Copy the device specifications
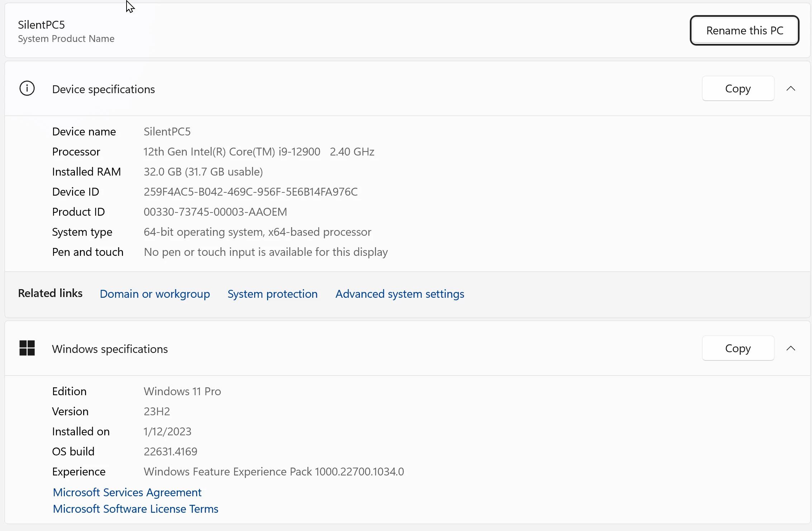Image resolution: width=812 pixels, height=531 pixels. point(737,88)
